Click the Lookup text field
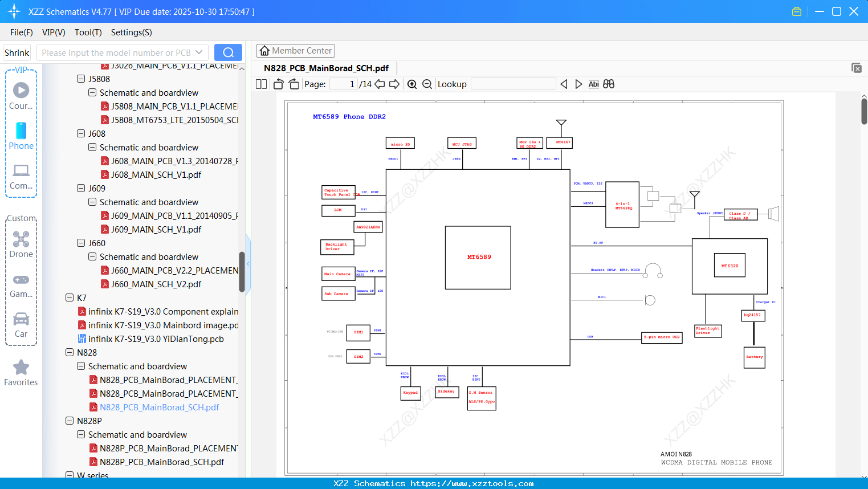Image resolution: width=868 pixels, height=489 pixels. pos(514,84)
